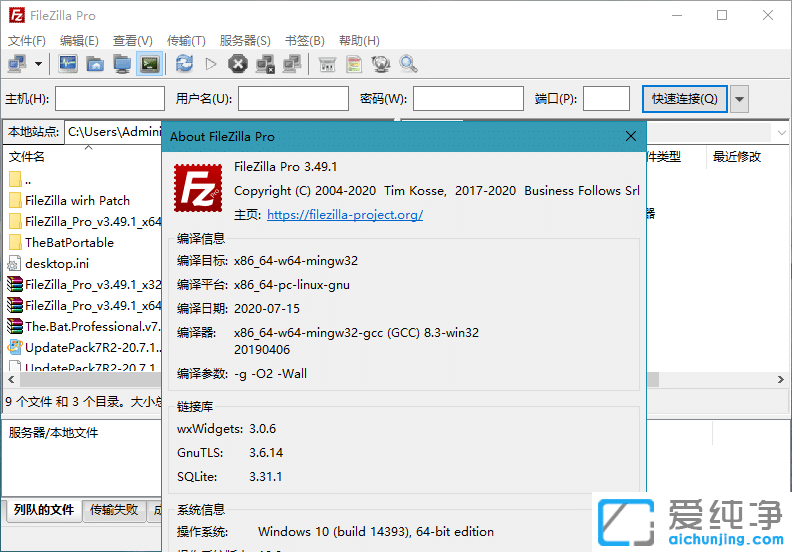Screen dimensions: 792x552
Task: Click the search remote files magnifier icon
Action: tap(408, 64)
